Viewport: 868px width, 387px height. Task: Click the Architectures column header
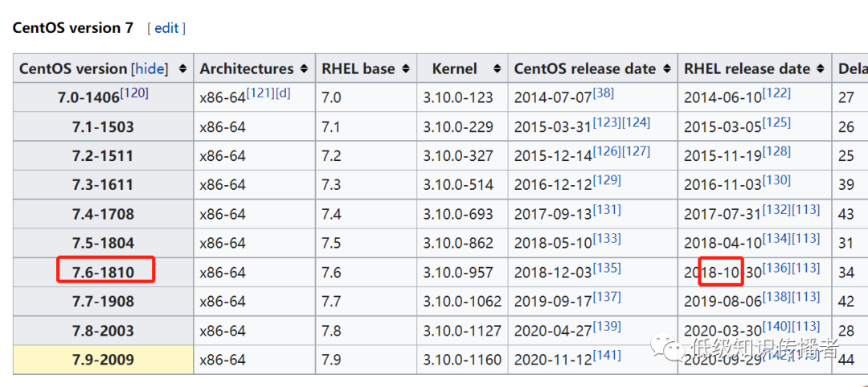coord(254,68)
